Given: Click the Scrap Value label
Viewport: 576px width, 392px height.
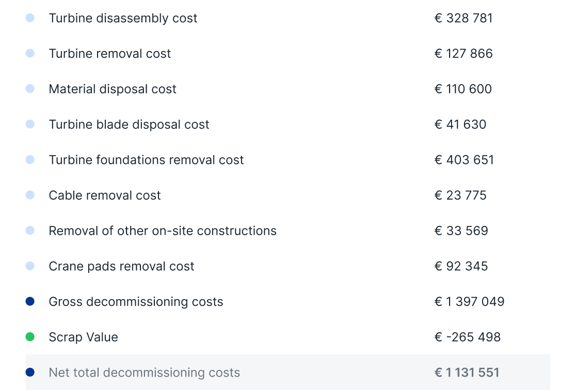Looking at the screenshot, I should 84,337.
